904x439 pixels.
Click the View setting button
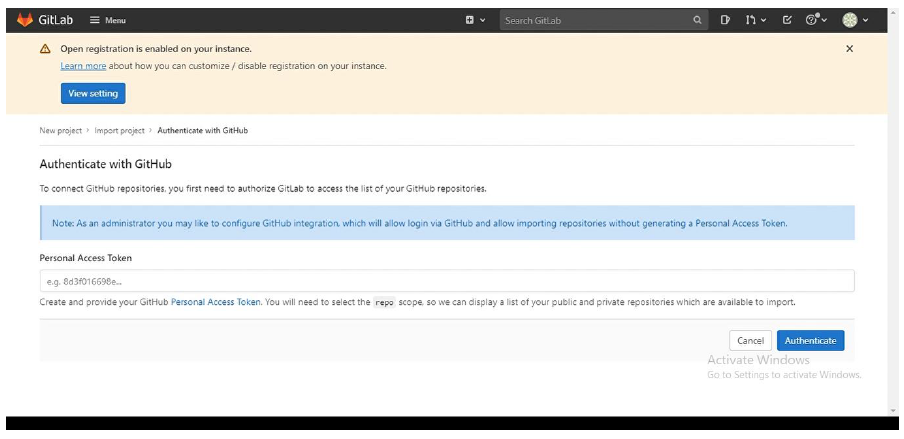pyautogui.click(x=93, y=93)
